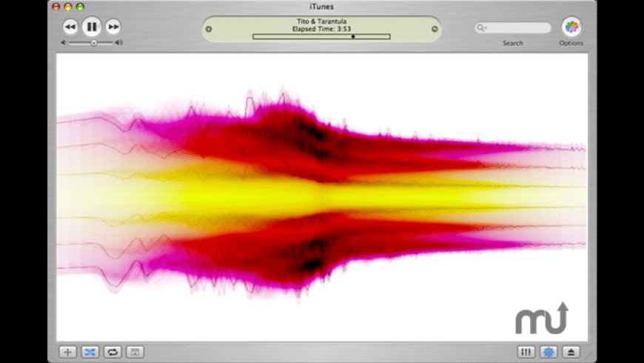This screenshot has width=644, height=363.
Task: Open visualizer Options button
Action: pyautogui.click(x=571, y=27)
